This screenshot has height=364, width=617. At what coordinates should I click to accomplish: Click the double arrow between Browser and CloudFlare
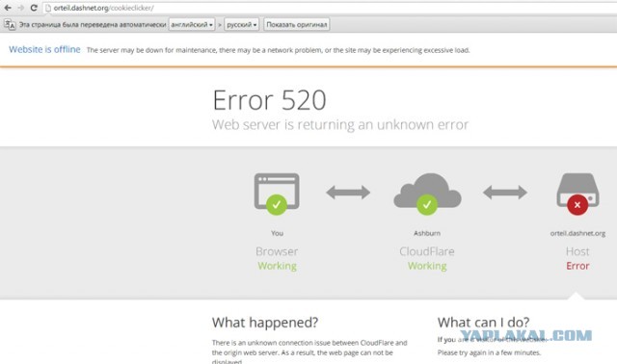point(348,193)
